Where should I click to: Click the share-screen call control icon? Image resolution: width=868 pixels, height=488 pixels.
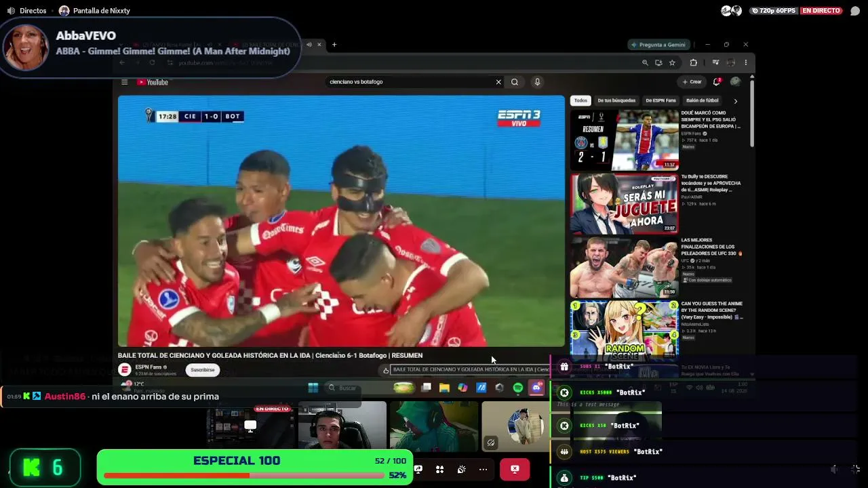tap(418, 469)
